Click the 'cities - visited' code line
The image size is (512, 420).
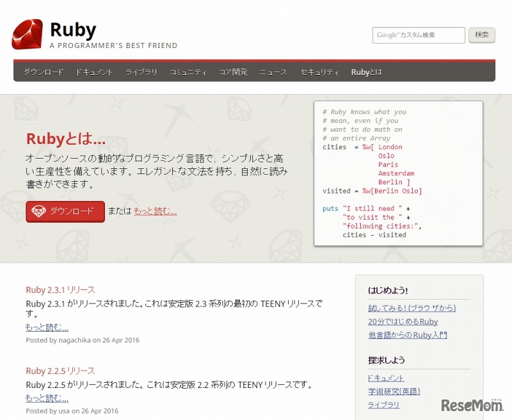(374, 234)
